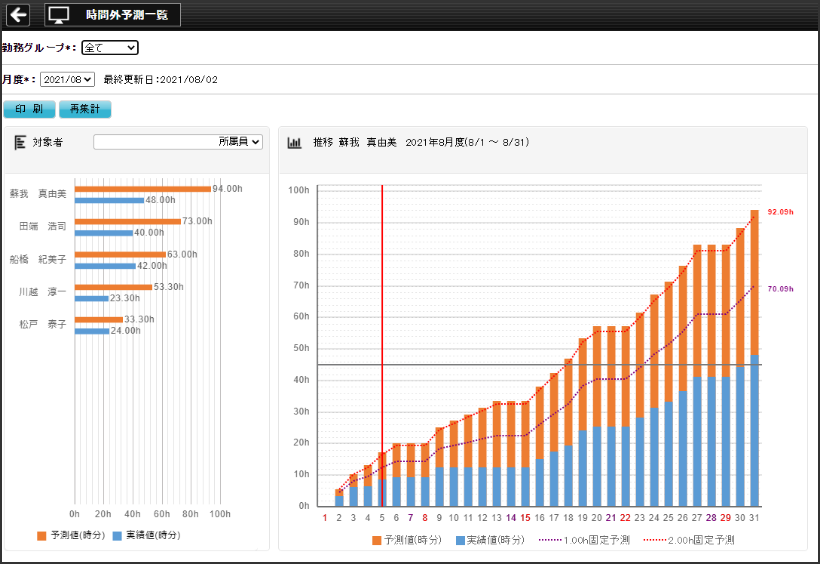The width and height of the screenshot is (820, 564).
Task: Select employee 蘇我 真由美 orange forecast bar
Action: pyautogui.click(x=142, y=188)
